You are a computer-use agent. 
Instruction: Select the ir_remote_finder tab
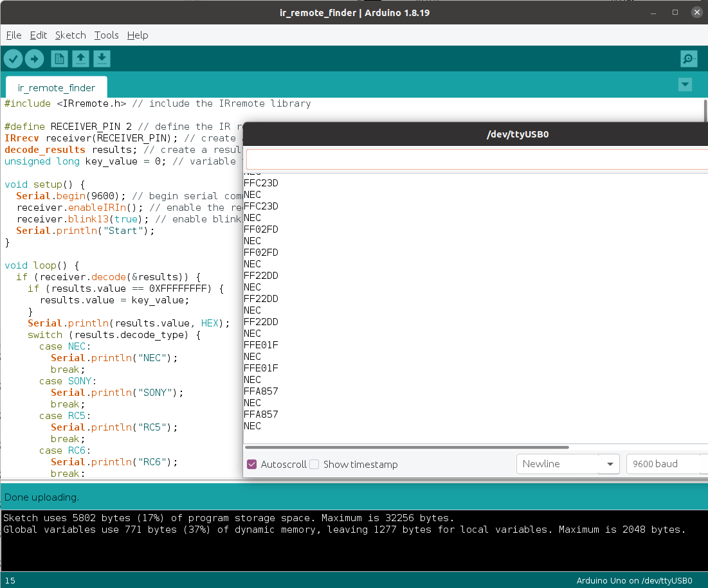coord(57,87)
